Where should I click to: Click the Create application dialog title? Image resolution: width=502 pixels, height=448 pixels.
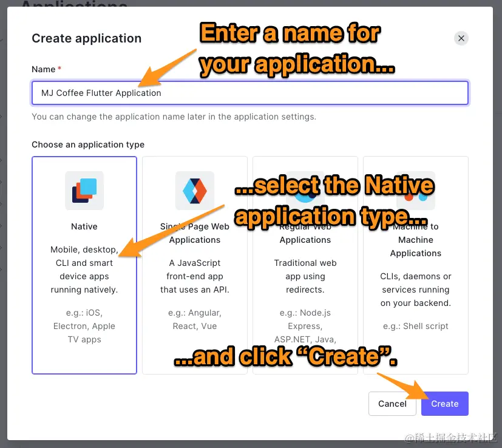click(x=86, y=38)
